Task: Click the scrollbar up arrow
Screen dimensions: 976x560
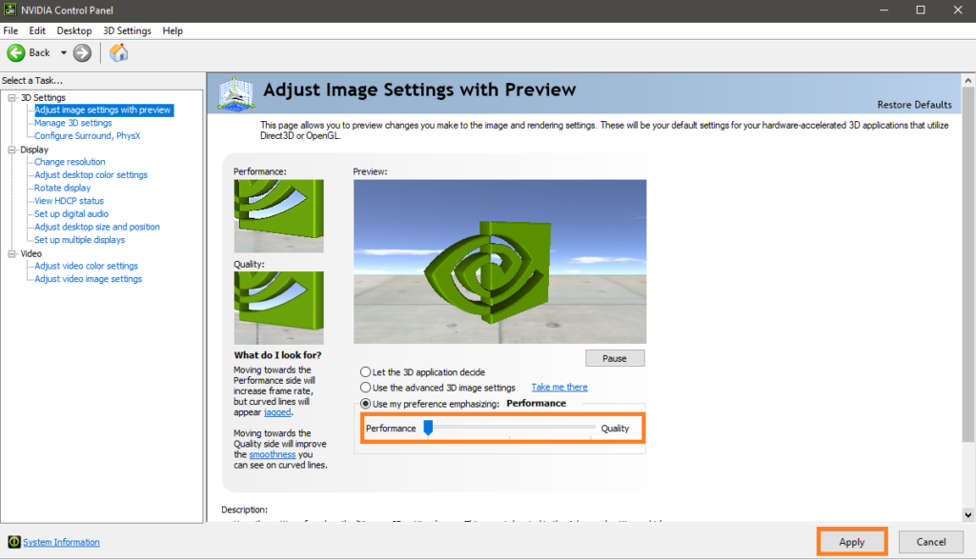Action: [x=968, y=80]
